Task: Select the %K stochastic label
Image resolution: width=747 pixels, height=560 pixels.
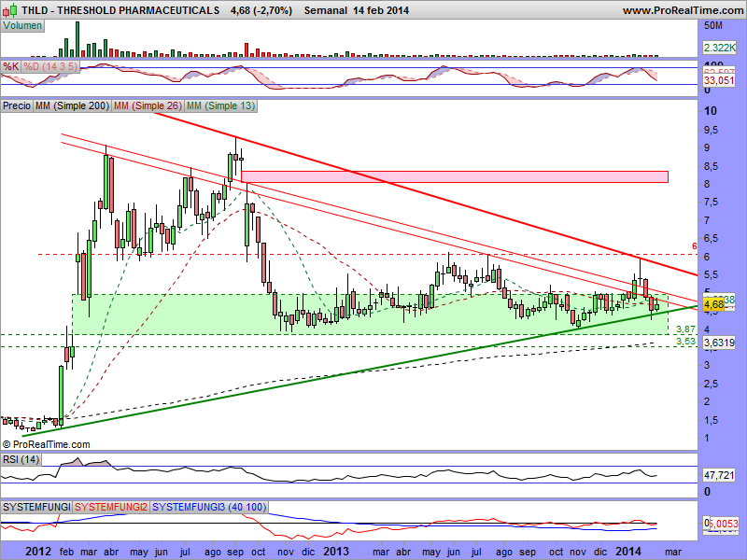Action: 10,66
